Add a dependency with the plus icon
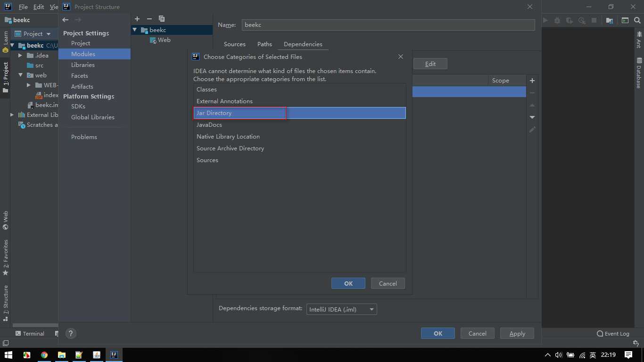 532,81
